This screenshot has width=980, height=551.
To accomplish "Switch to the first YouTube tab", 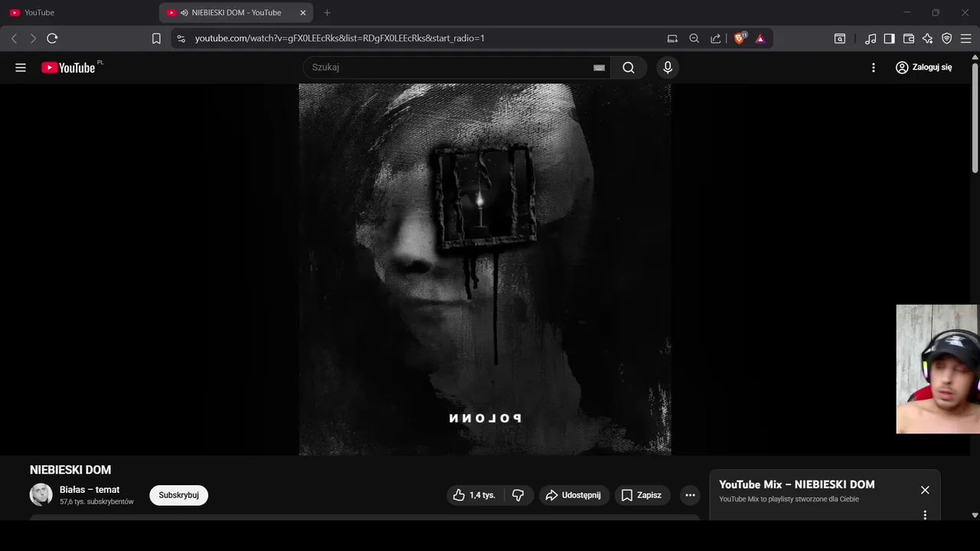I will click(80, 13).
